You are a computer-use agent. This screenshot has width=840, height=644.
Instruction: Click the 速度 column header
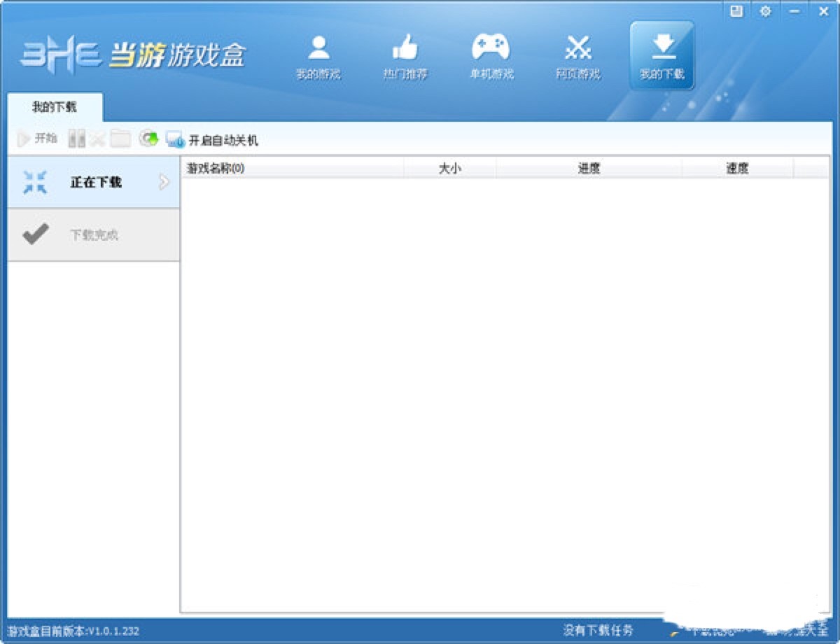[738, 168]
